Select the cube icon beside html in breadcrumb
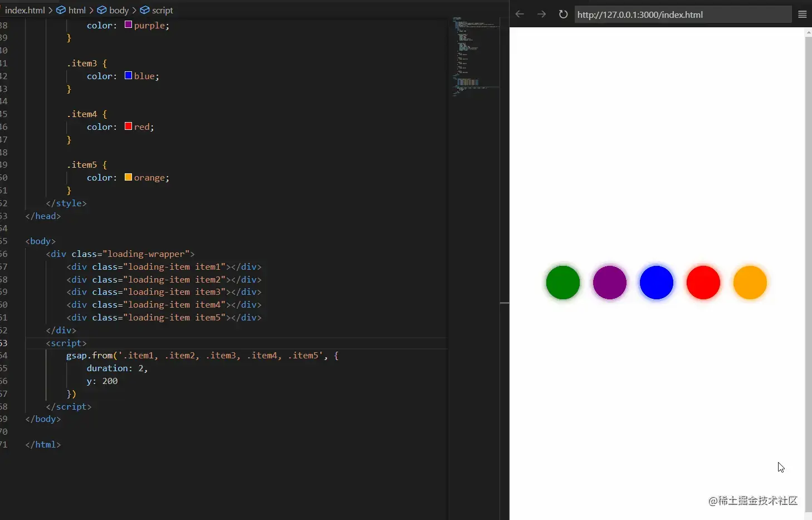This screenshot has width=812, height=520. (60, 10)
